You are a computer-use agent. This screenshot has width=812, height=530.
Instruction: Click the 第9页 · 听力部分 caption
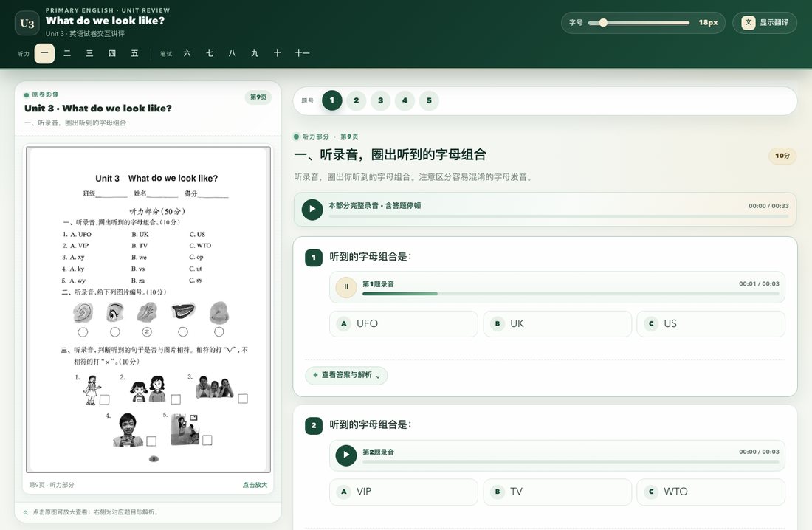52,486
